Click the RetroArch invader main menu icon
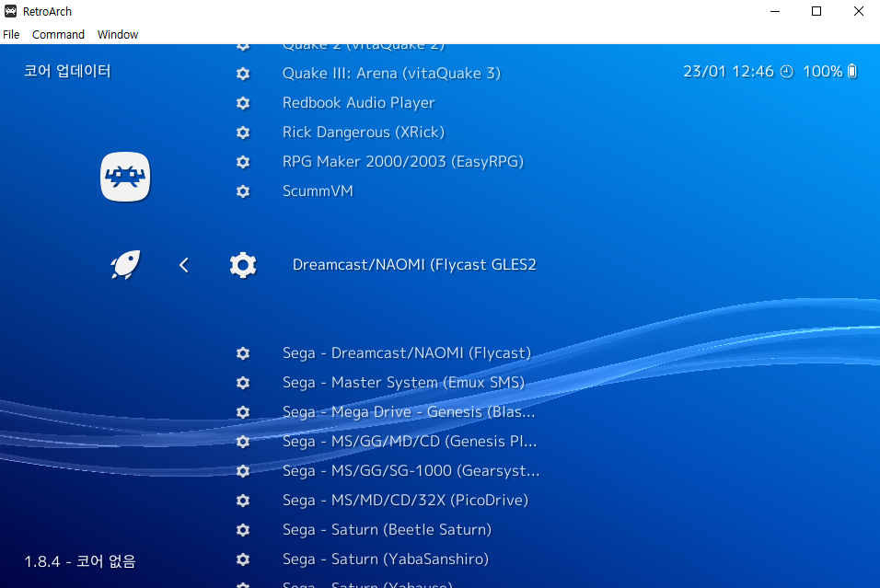Screen dimensions: 880x588 pyautogui.click(x=125, y=177)
